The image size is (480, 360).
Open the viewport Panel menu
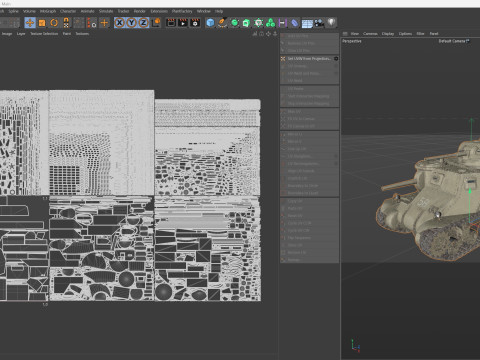[434, 34]
